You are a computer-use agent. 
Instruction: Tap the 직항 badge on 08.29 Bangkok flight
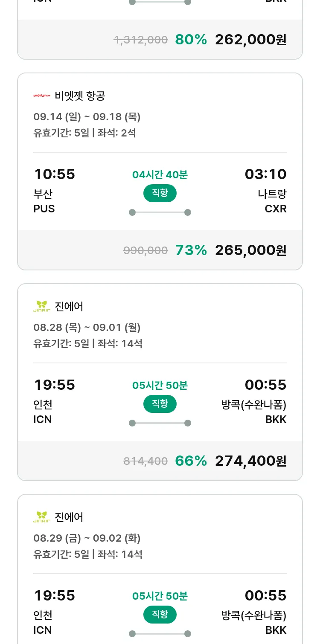160,615
